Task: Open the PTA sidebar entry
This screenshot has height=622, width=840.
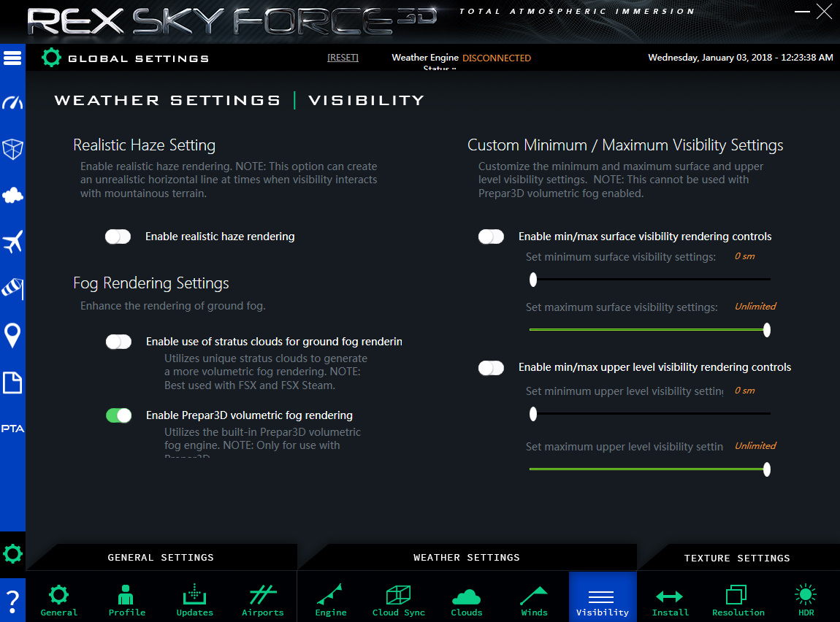Action: click(12, 429)
